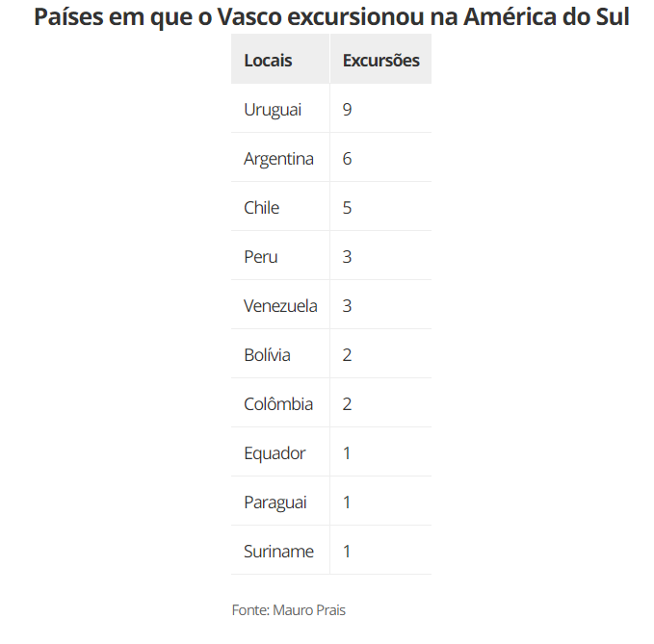
Task: Click Uruguai's excursion count of 9
Action: tap(347, 110)
